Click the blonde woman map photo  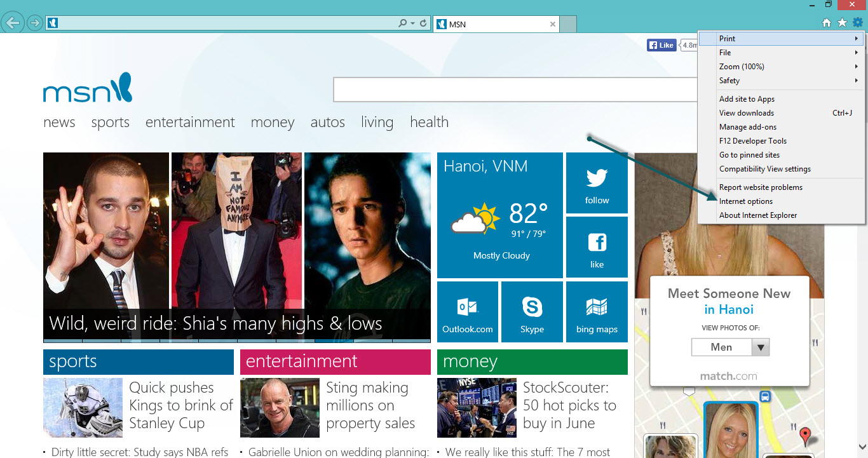click(731, 429)
